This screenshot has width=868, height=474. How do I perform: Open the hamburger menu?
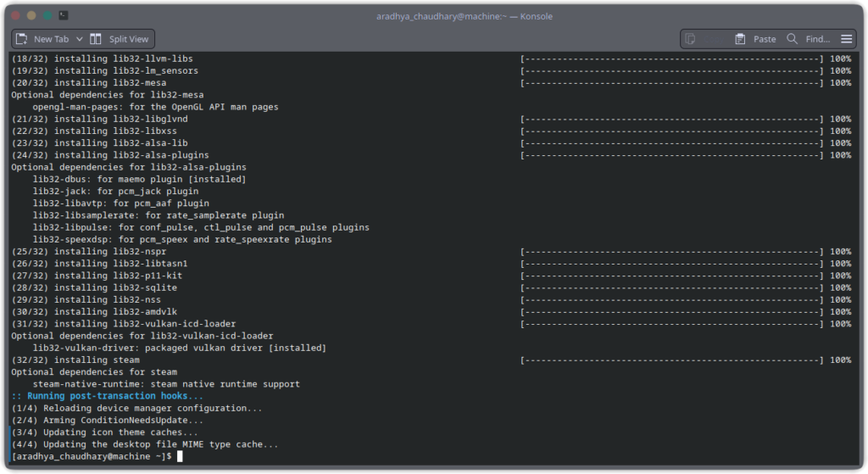(846, 39)
